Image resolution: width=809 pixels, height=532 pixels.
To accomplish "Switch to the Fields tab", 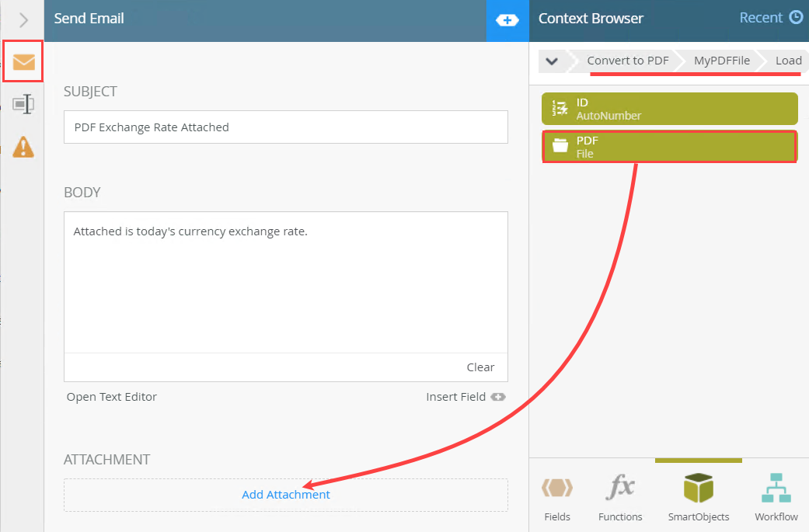I will (557, 498).
